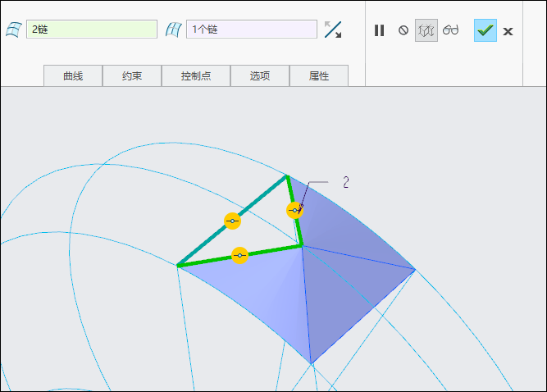The height and width of the screenshot is (392, 547).
Task: Select the 1个链 second direction collector field
Action: 252,30
